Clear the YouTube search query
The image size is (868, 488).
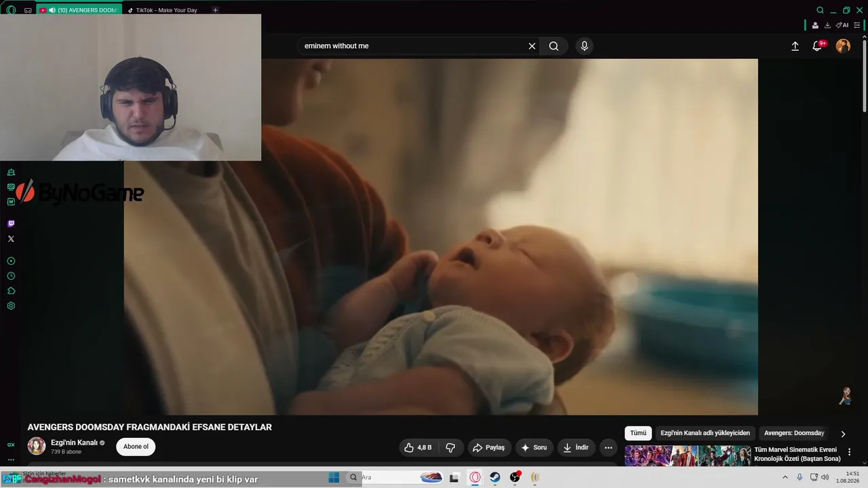point(532,46)
